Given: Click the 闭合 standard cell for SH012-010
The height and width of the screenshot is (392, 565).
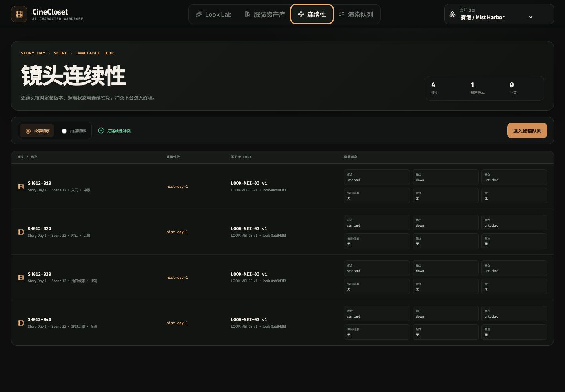Looking at the screenshot, I should 377,177.
